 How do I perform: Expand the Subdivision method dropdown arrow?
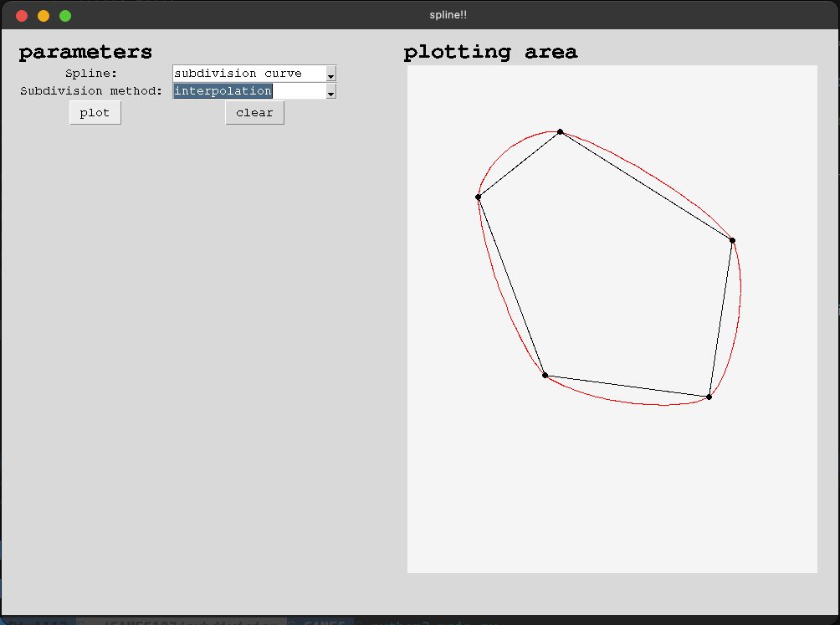[330, 92]
